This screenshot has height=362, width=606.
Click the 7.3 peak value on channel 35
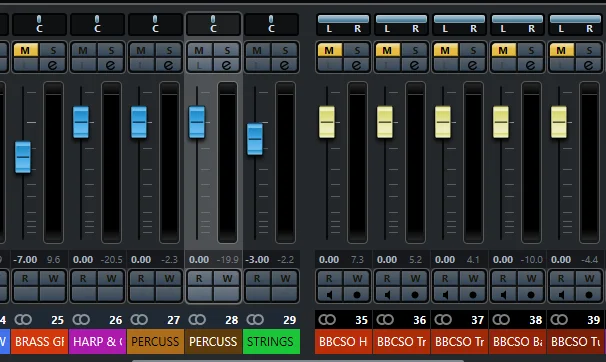tap(357, 260)
